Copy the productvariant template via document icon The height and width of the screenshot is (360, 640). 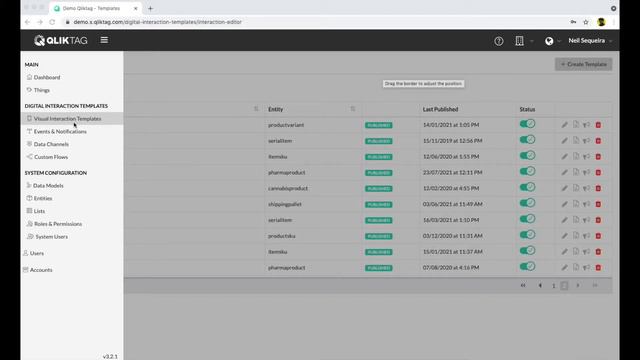(576, 124)
